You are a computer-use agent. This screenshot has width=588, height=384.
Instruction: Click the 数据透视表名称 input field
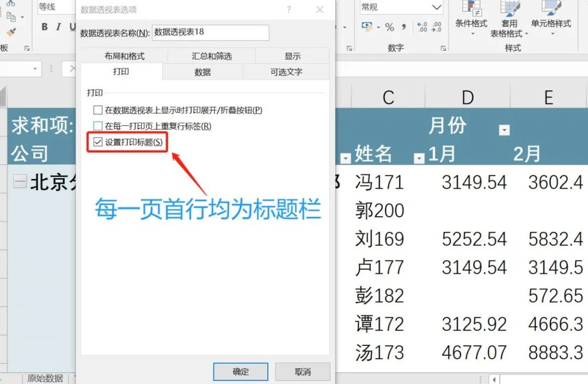pos(210,33)
